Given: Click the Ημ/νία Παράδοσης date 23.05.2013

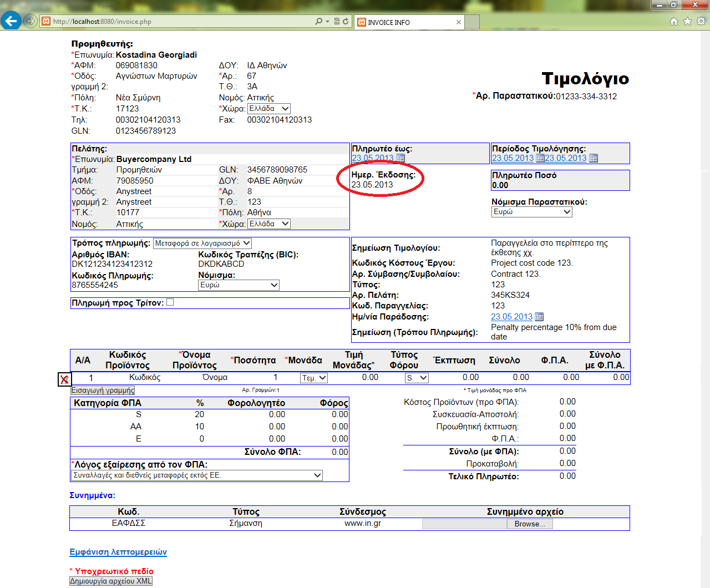Looking at the screenshot, I should point(511,317).
